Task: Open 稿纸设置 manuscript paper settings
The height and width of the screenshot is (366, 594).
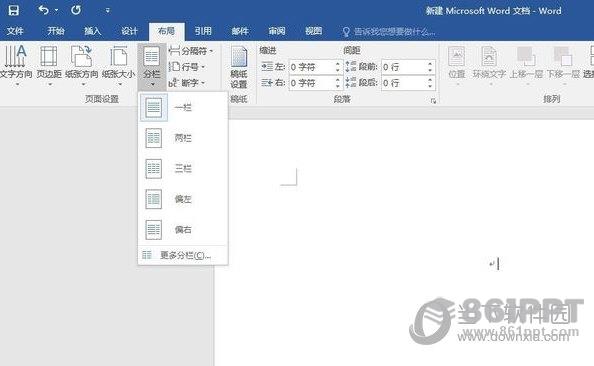Action: click(x=239, y=67)
